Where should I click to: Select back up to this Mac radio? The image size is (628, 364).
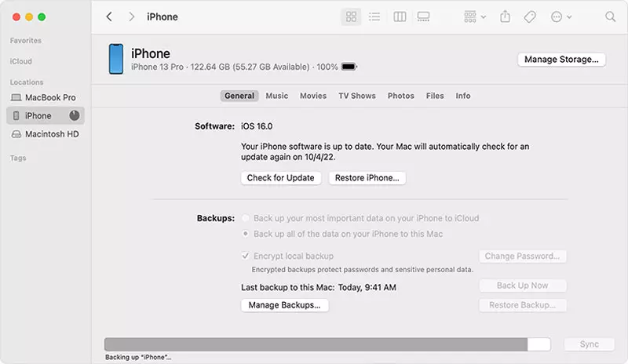point(246,234)
